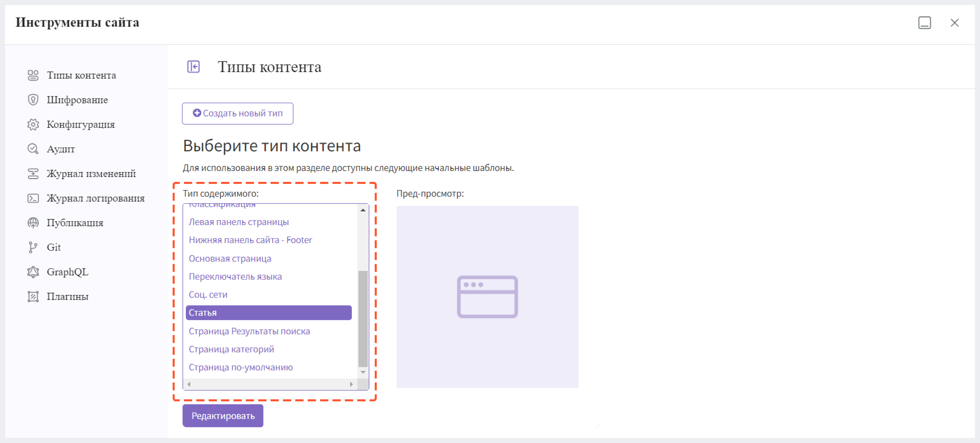The width and height of the screenshot is (980, 443).
Task: Open the Шифрование section
Action: (77, 100)
